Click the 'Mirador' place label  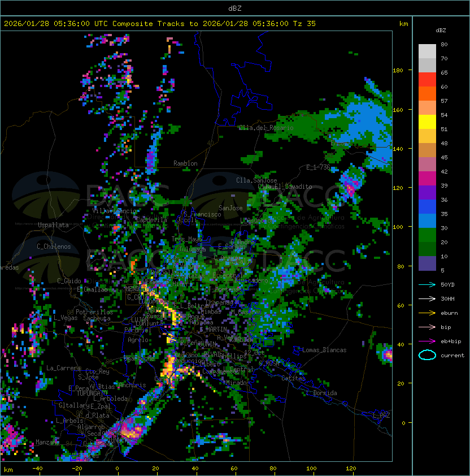coord(238,383)
